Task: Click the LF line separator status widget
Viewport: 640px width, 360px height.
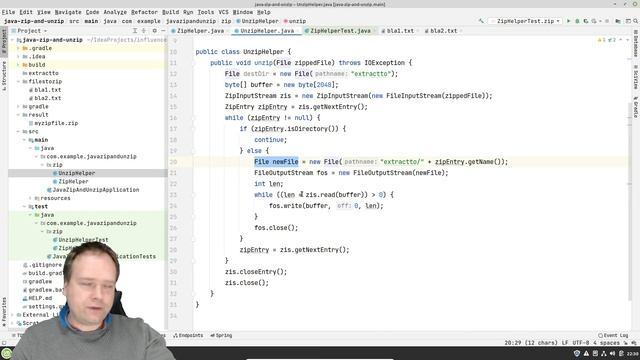Action: [565, 343]
